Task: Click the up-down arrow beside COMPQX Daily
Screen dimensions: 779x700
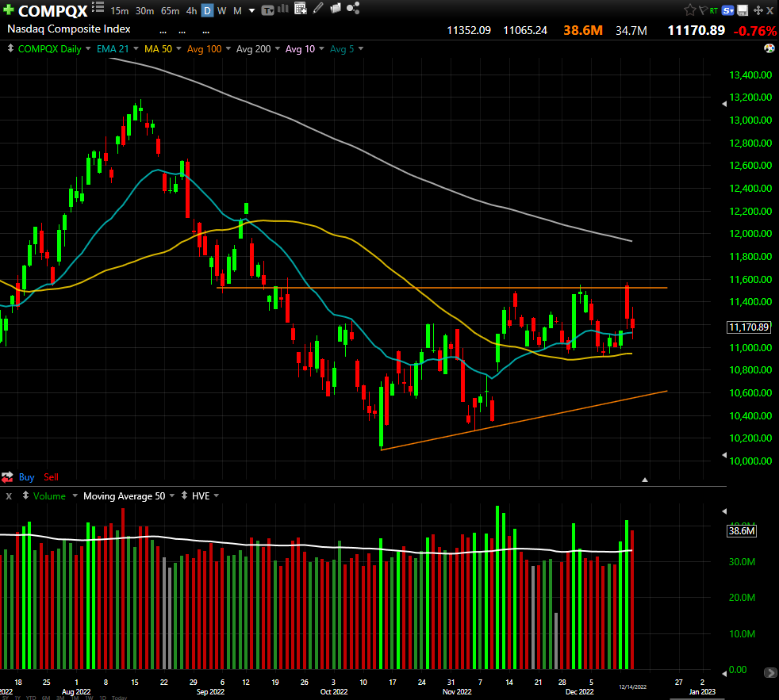Action: [10, 48]
